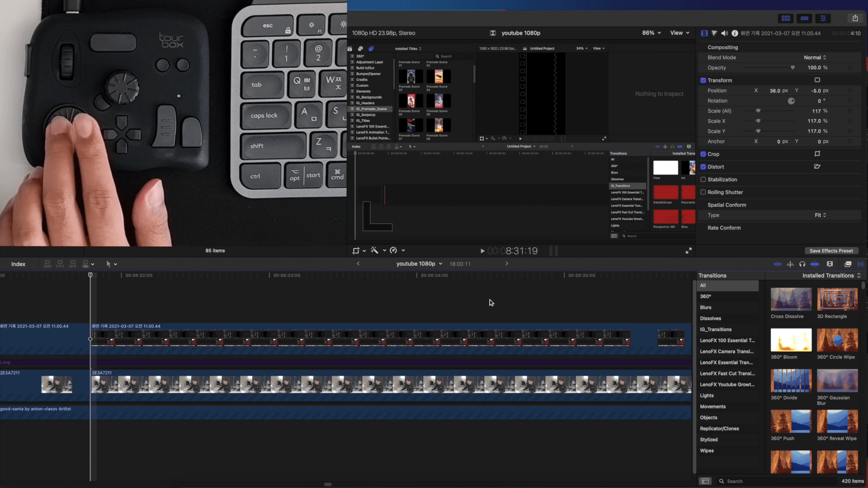Open the viewer View dropdown
The image size is (868, 488).
pyautogui.click(x=679, y=33)
